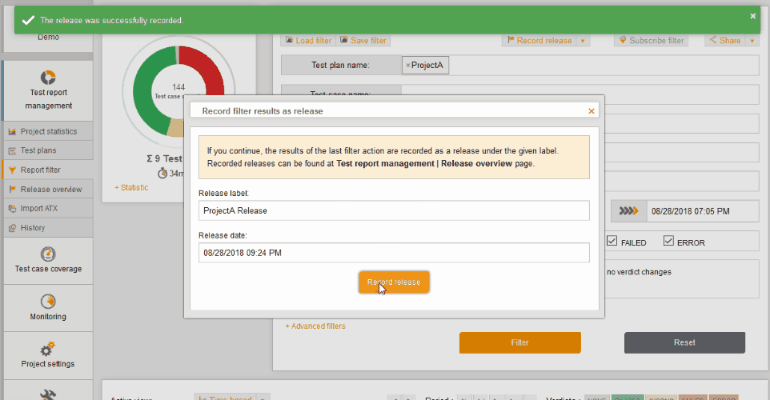The width and height of the screenshot is (770, 400).
Task: Select Report filter menu item
Action: [48, 170]
